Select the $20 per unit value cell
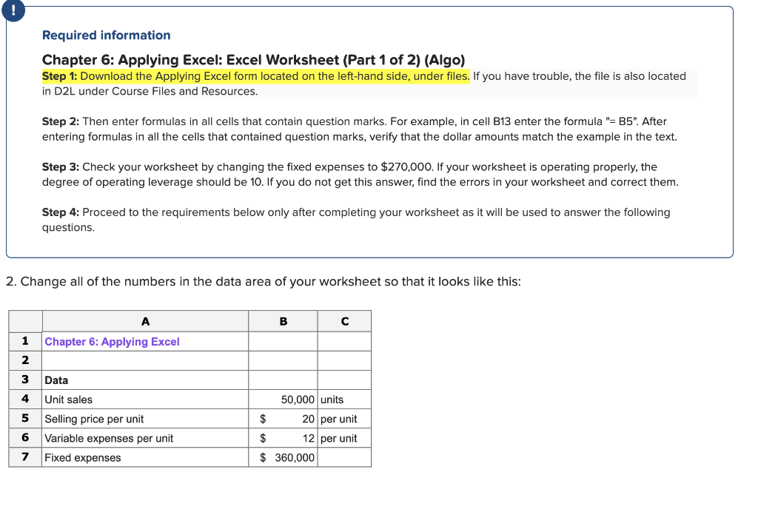The image size is (758, 532). [283, 418]
